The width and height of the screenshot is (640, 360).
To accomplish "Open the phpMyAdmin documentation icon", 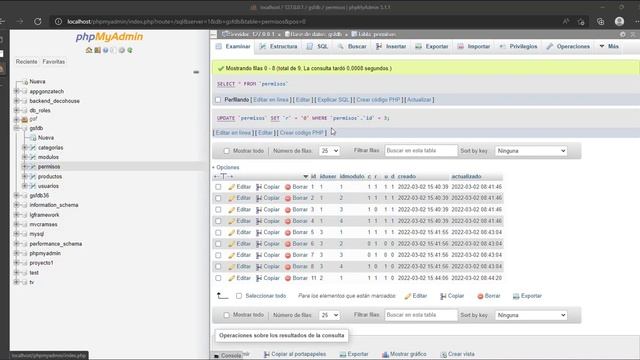I will 105,50.
